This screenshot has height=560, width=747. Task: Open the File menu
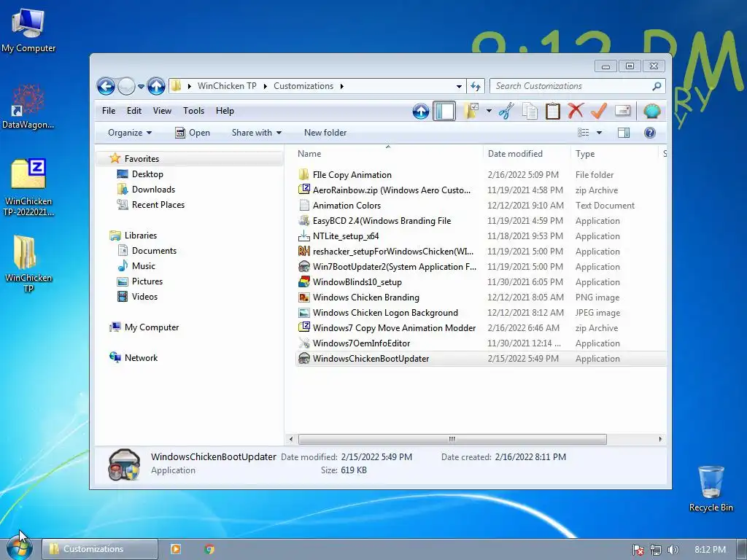pos(109,111)
